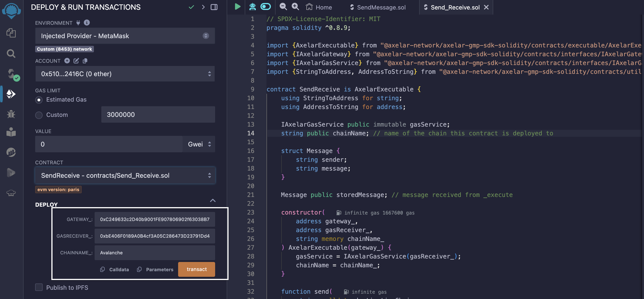The image size is (644, 299).
Task: Click line number 14 in the gutter
Action: pos(251,133)
